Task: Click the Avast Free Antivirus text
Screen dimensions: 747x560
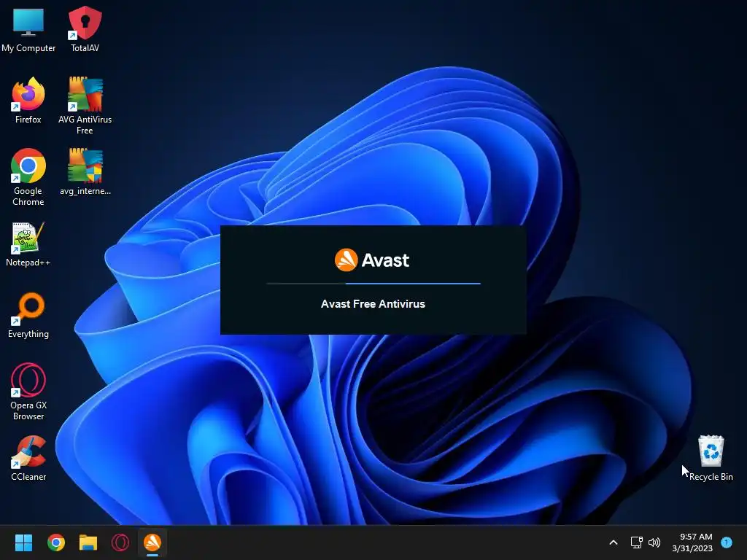Action: (373, 304)
